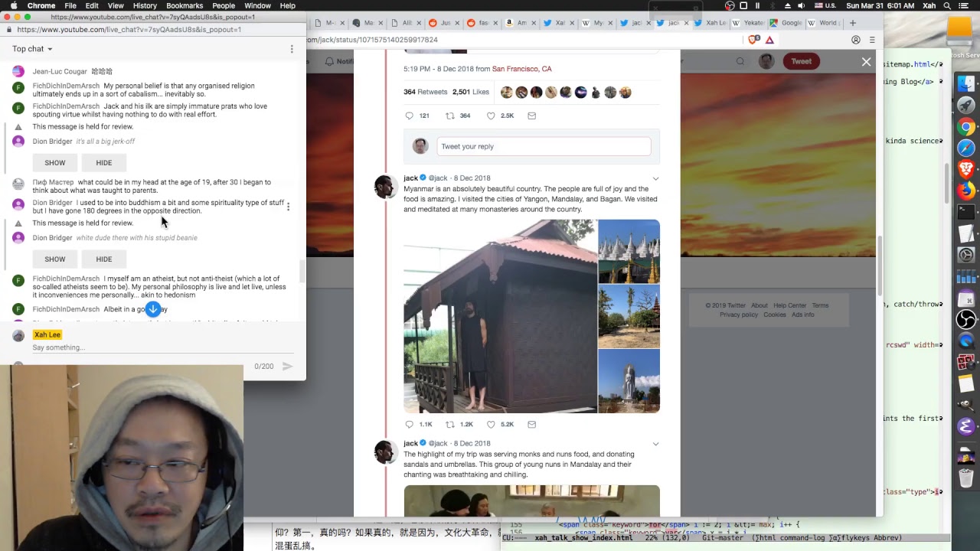Open the San Francisco, CA location link
The height and width of the screenshot is (551, 980).
(521, 69)
